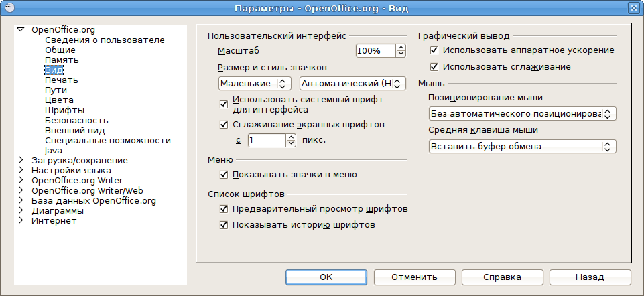This screenshot has width=644, height=296.
Task: Select the Вид tree entry
Action: 54,70
